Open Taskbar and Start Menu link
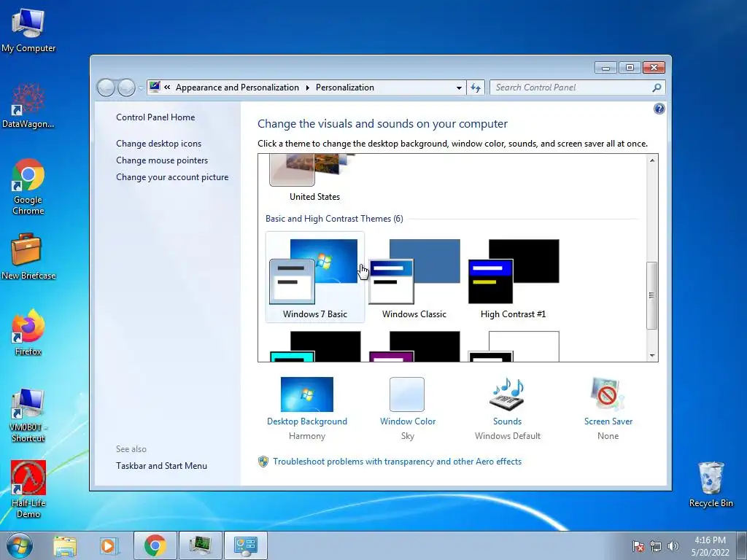Viewport: 747px width, 560px height. (161, 466)
